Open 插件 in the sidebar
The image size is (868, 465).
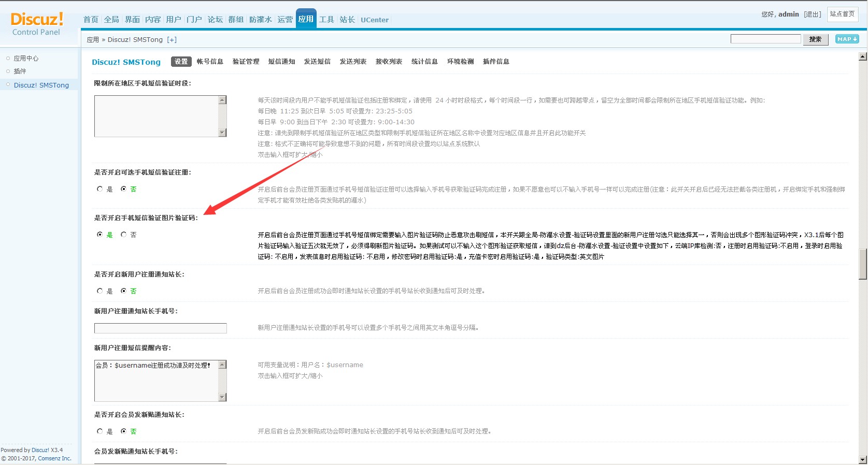coord(20,71)
